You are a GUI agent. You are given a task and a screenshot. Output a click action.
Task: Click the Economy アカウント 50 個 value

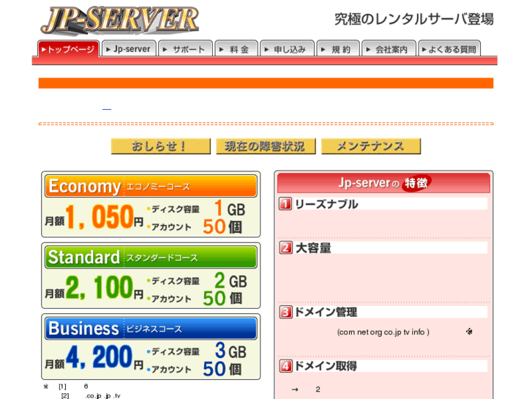(222, 226)
